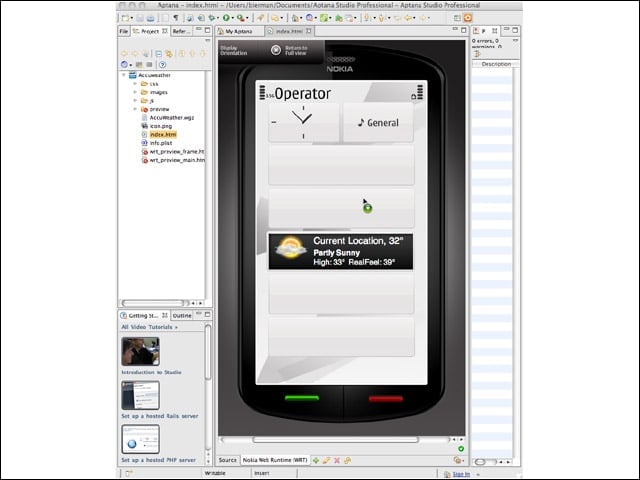Open Introduction to Studio link

point(151,372)
